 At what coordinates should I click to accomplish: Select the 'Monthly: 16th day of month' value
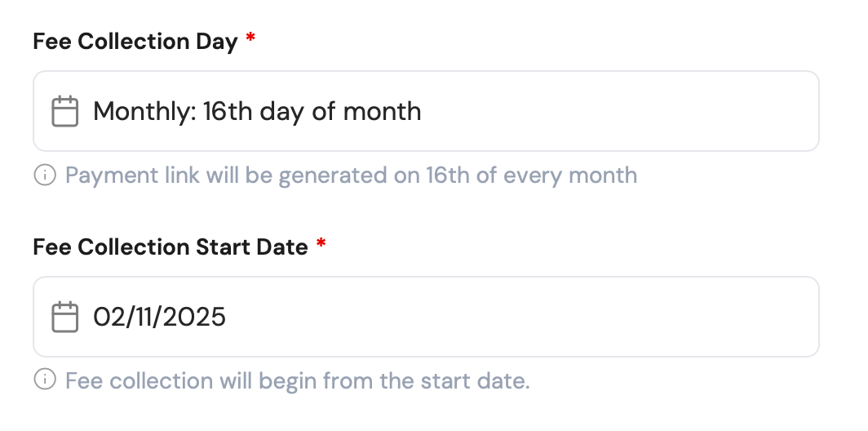pyautogui.click(x=257, y=111)
